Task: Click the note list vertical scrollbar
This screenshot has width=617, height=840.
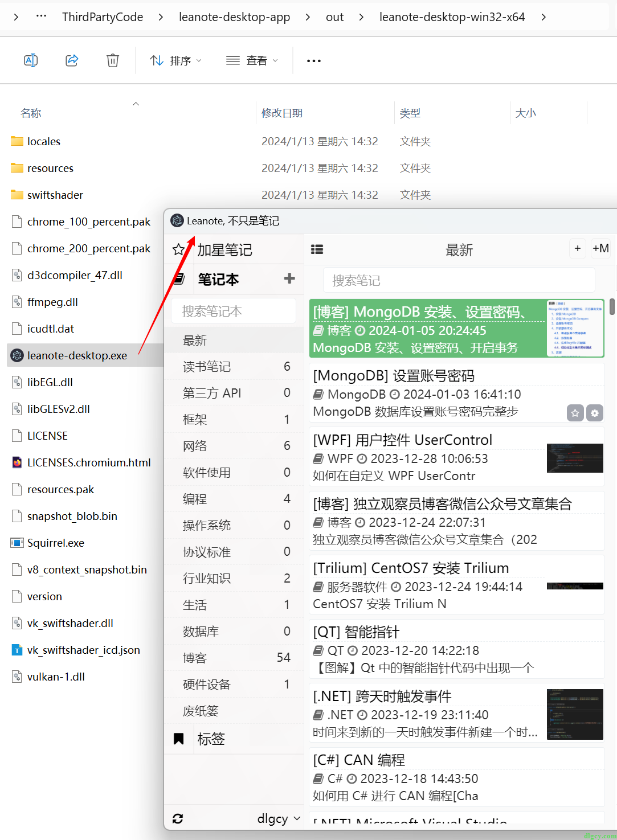Action: [x=612, y=306]
